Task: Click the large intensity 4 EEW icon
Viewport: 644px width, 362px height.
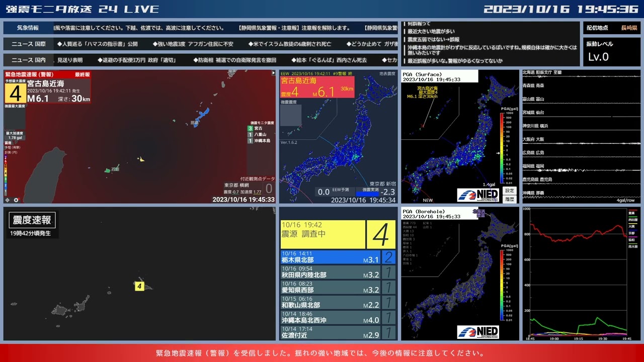Action: coord(16,94)
